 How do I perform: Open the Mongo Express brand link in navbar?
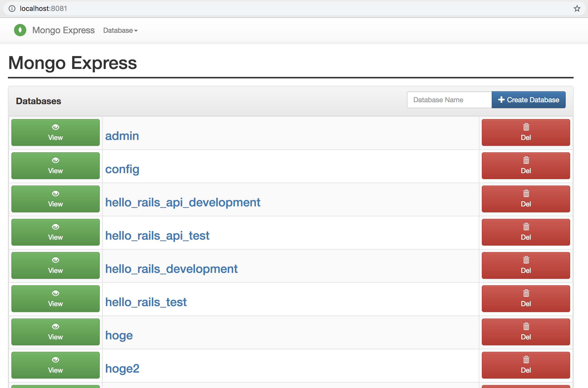(x=64, y=30)
